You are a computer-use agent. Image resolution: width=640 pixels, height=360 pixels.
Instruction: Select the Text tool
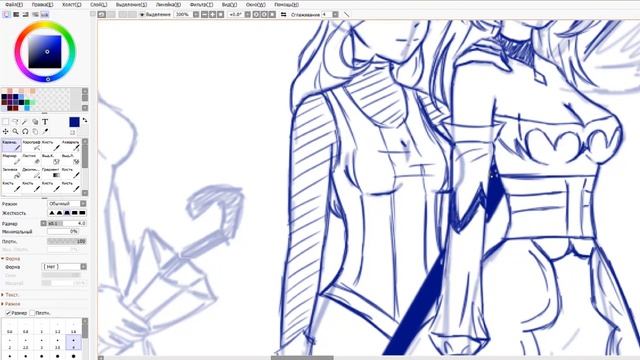pos(45,122)
